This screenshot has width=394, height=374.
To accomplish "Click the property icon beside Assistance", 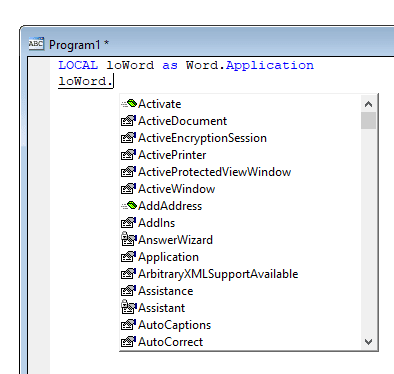I will tap(128, 291).
